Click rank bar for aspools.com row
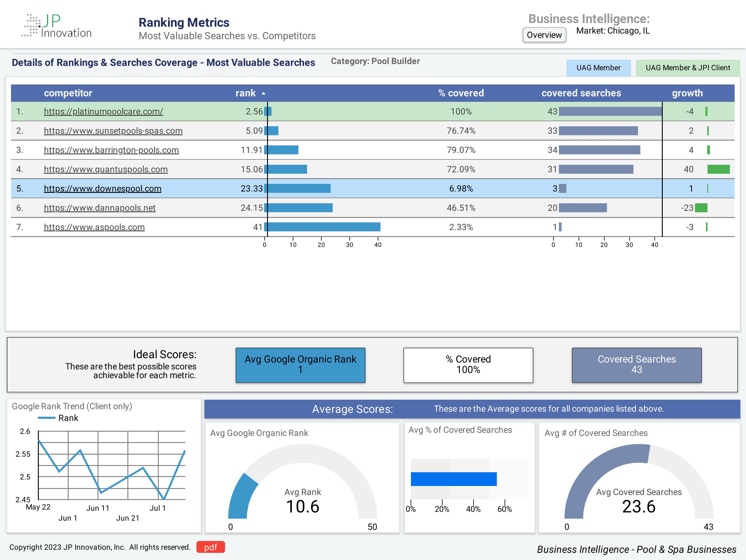Viewport: 746px width, 560px height. pos(322,227)
